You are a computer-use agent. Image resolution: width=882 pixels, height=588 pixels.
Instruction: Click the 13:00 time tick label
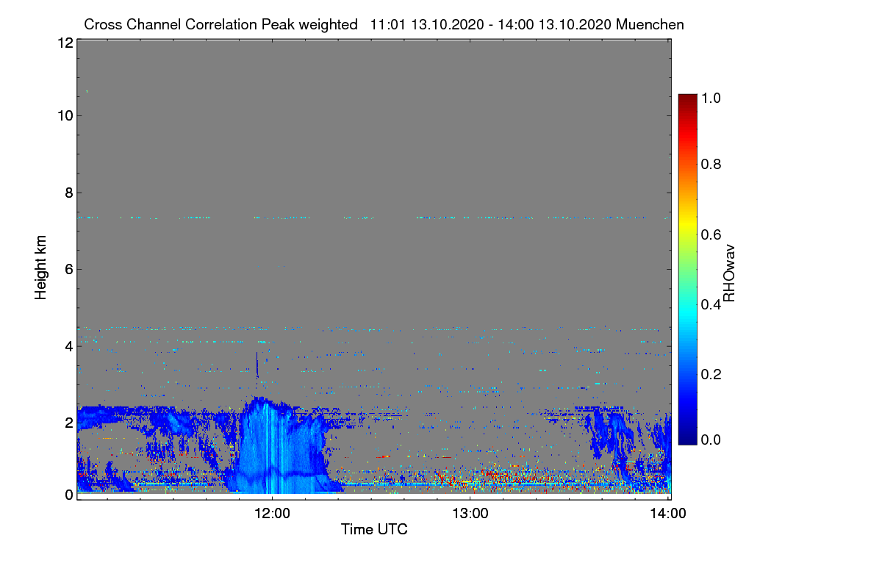coord(470,513)
